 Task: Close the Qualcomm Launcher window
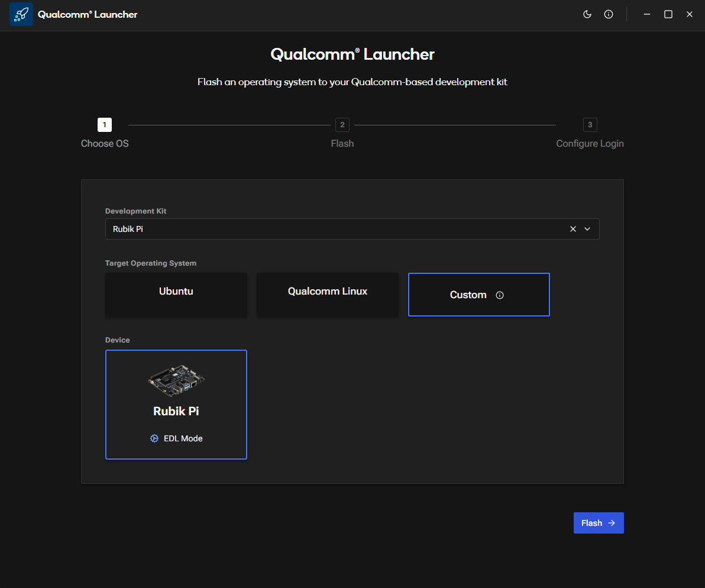[x=690, y=14]
